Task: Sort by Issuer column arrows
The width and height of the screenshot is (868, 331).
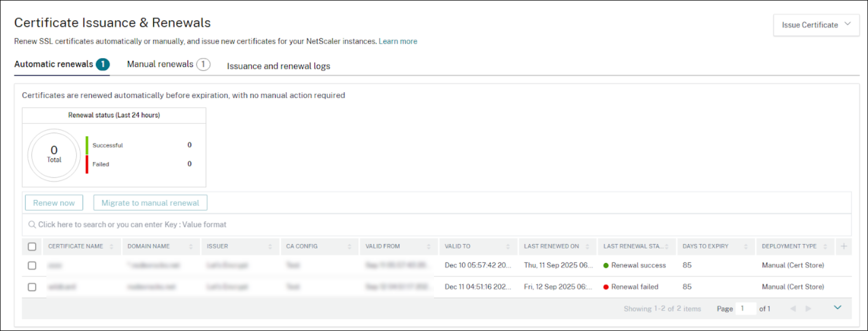Action: pyautogui.click(x=270, y=246)
